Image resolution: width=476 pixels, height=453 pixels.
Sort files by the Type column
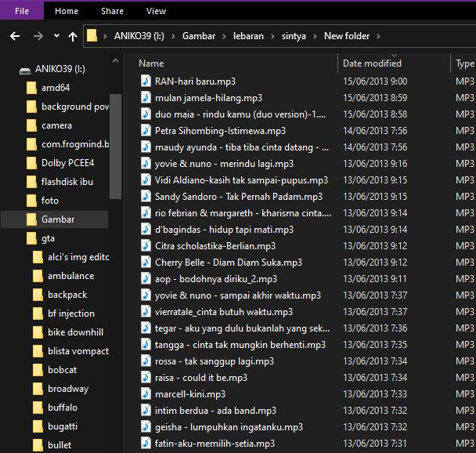[x=465, y=63]
